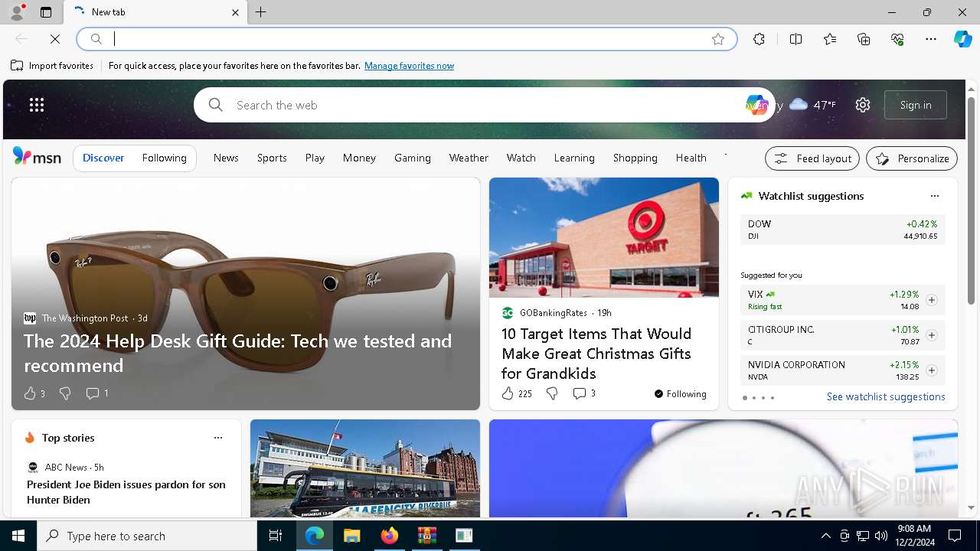The height and width of the screenshot is (551, 980).
Task: Open page settings gear
Action: [x=863, y=105]
